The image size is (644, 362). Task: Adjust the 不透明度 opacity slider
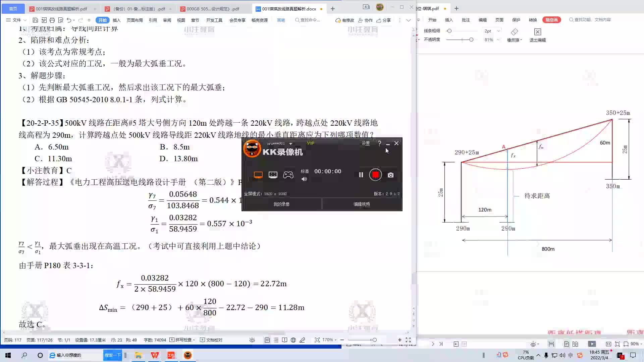471,40
